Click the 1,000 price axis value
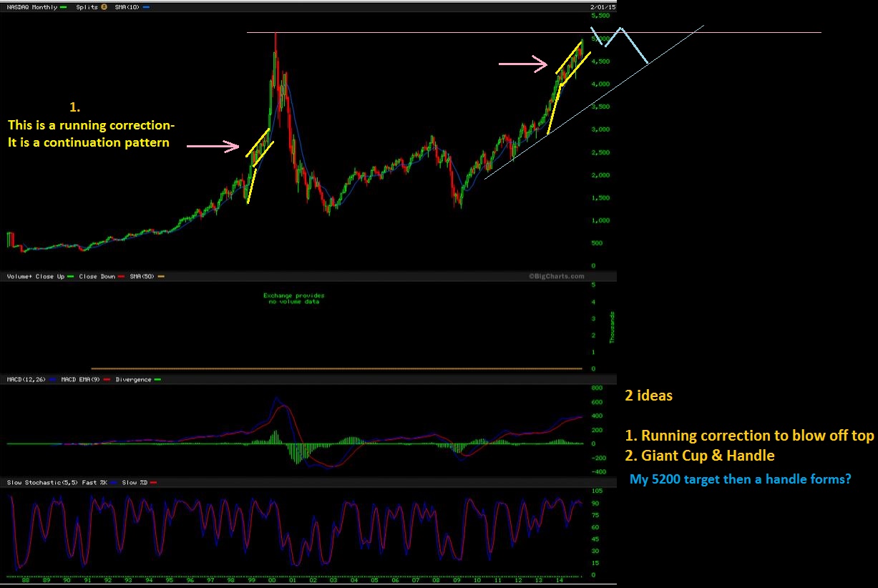This screenshot has width=878, height=588. tap(599, 220)
